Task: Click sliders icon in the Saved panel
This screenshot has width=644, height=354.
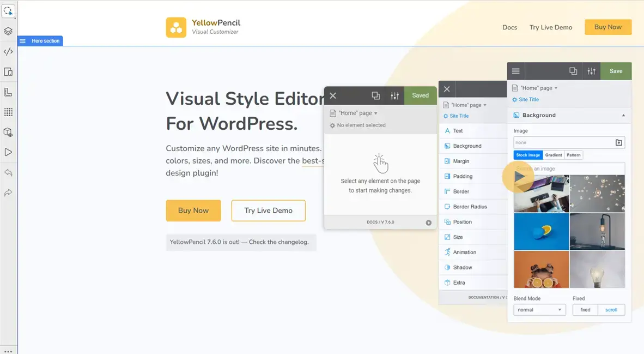Action: [394, 95]
